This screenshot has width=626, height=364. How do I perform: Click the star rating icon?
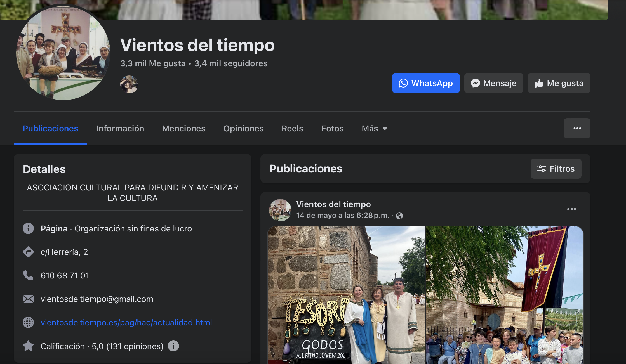tap(28, 346)
